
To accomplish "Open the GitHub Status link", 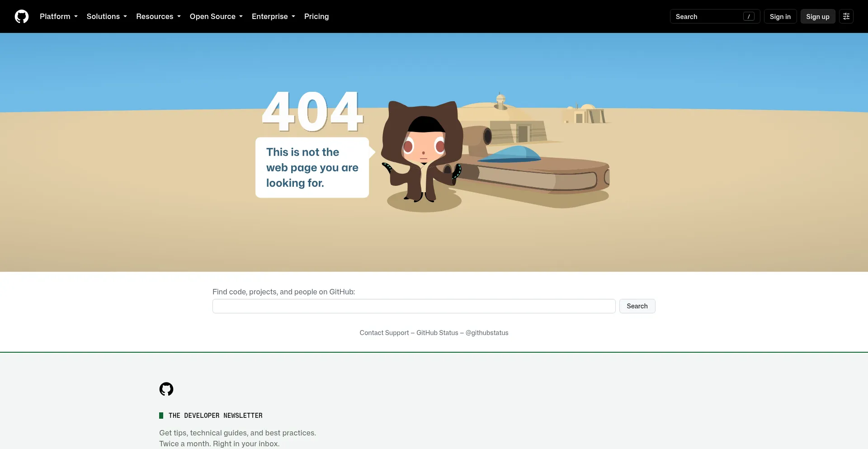I will pyautogui.click(x=437, y=333).
